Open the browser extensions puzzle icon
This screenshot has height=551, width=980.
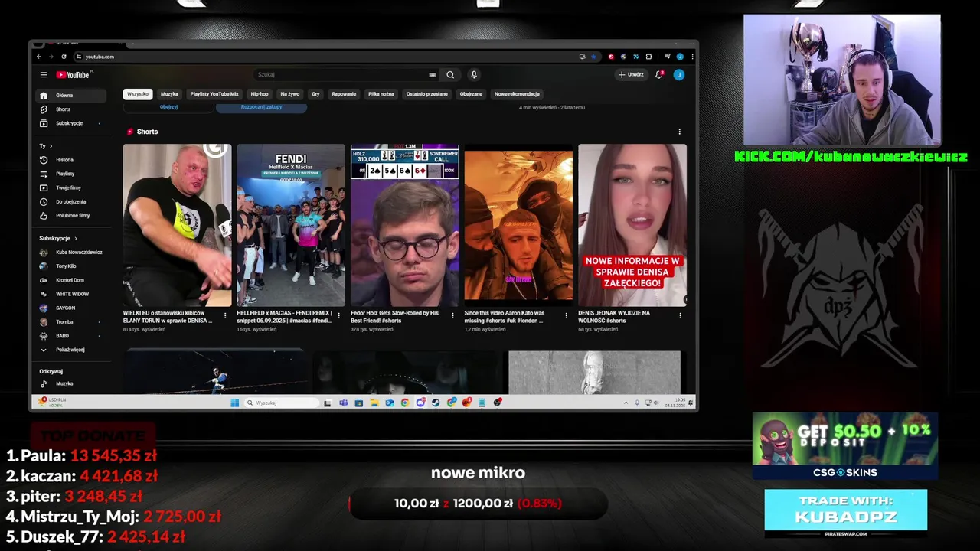(648, 57)
